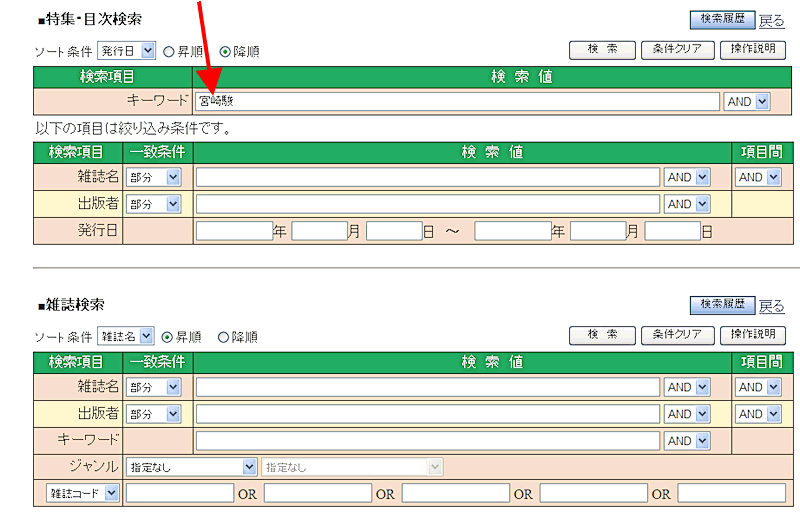Open 雑誌コード type dropdown
The width and height of the screenshot is (800, 519).
tap(83, 493)
